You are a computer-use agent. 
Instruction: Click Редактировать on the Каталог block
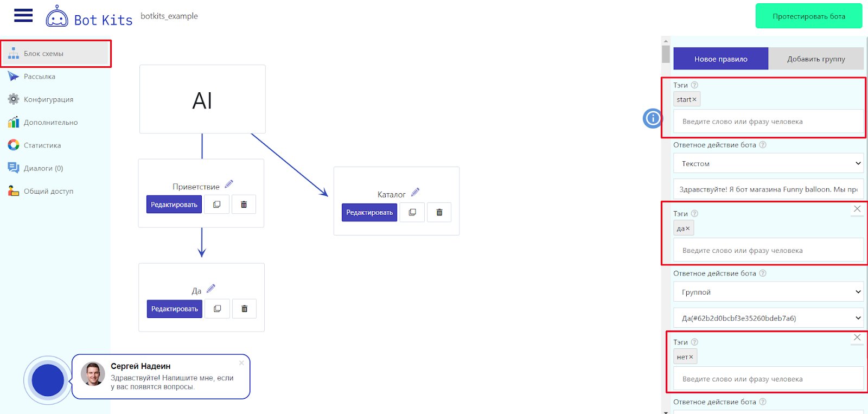(369, 212)
